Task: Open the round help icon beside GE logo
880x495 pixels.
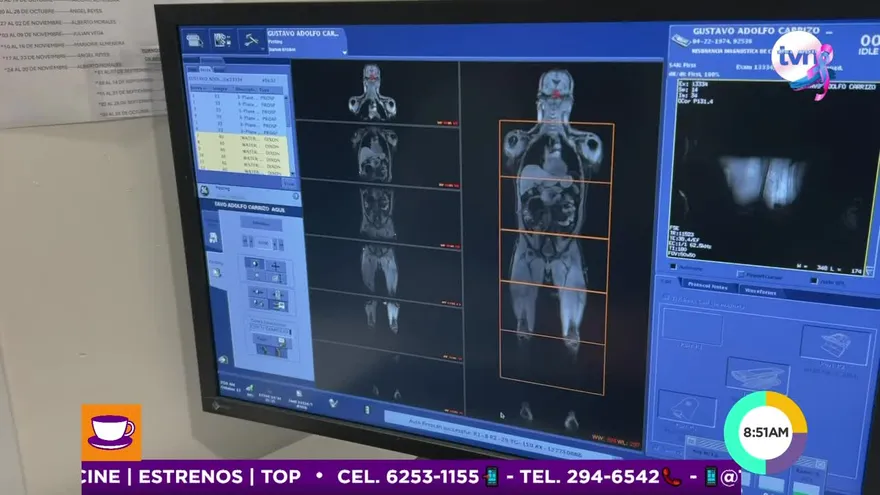Action: pos(296,196)
